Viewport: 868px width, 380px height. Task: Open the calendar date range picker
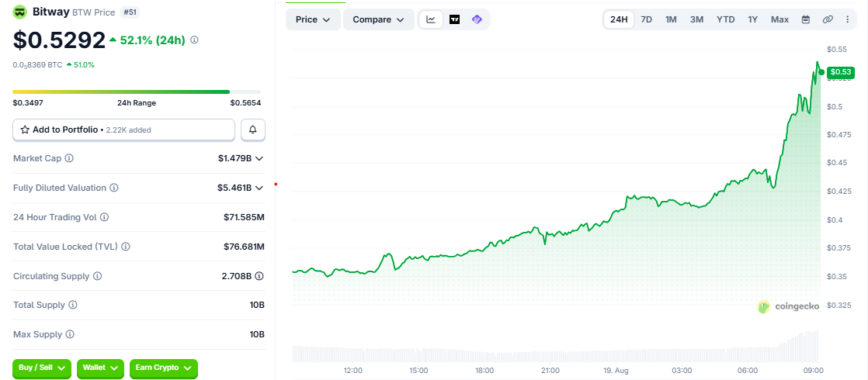pos(806,19)
